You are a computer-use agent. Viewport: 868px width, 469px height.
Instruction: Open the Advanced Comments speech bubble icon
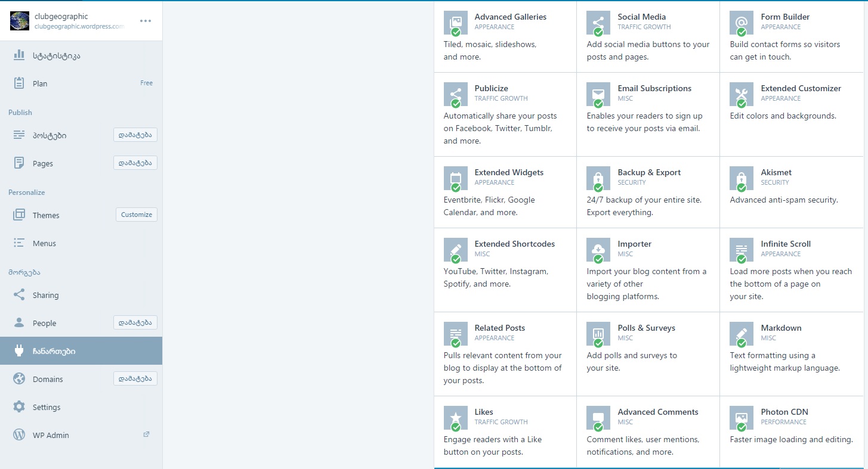tap(598, 418)
